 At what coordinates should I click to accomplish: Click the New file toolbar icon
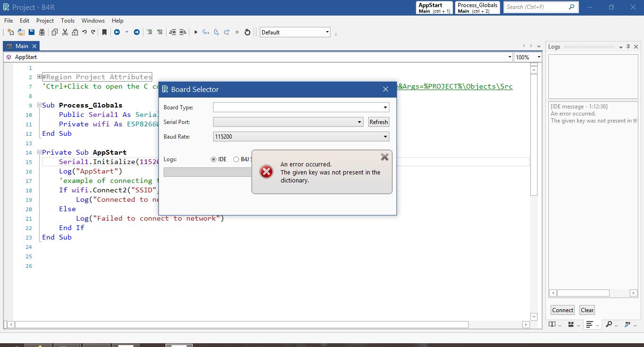(x=10, y=32)
